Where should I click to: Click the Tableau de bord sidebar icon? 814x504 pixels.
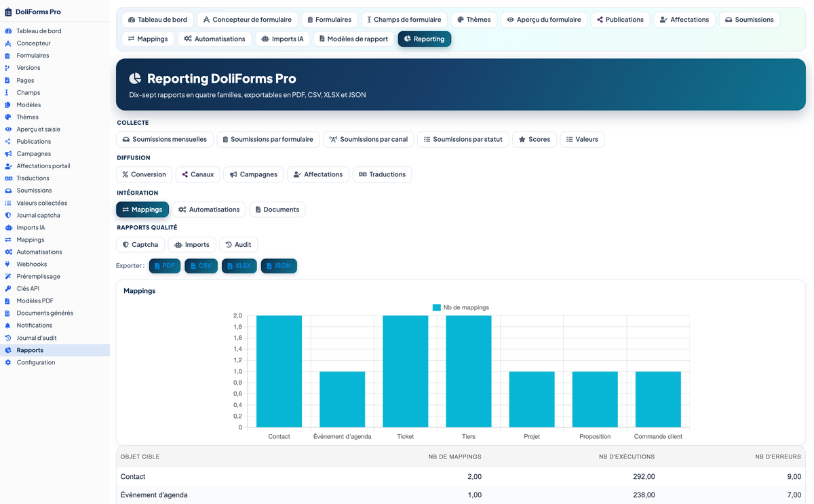(8, 31)
